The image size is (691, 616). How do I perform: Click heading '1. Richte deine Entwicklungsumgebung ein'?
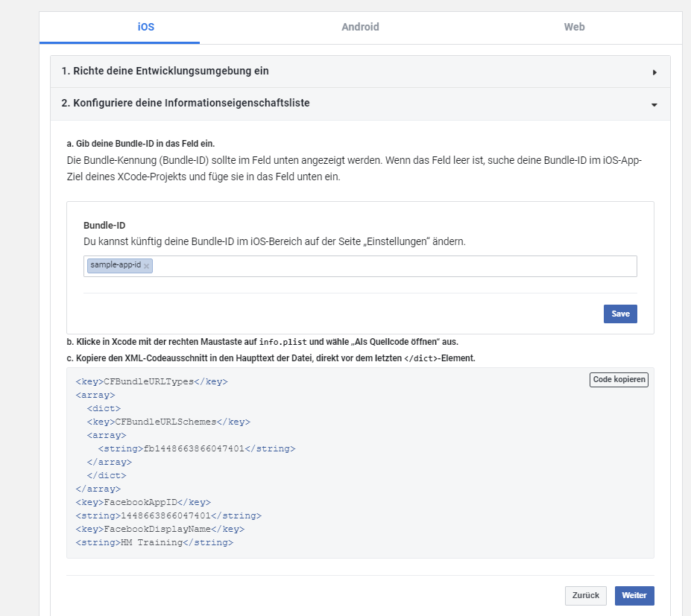pyautogui.click(x=165, y=71)
